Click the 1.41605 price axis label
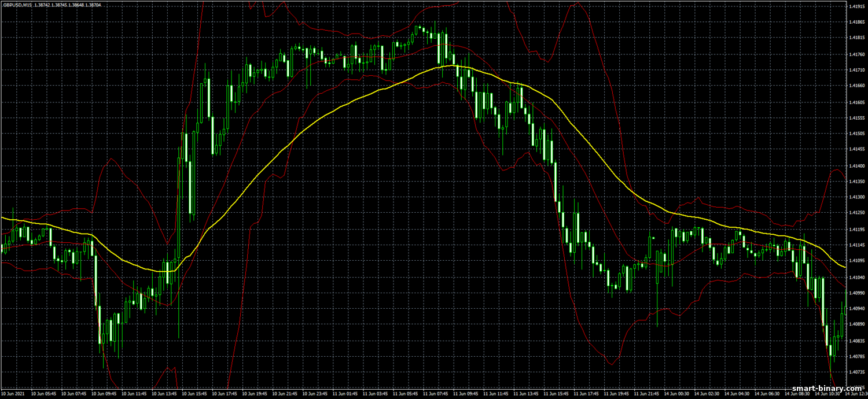The width and height of the screenshot is (868, 399). [x=857, y=102]
